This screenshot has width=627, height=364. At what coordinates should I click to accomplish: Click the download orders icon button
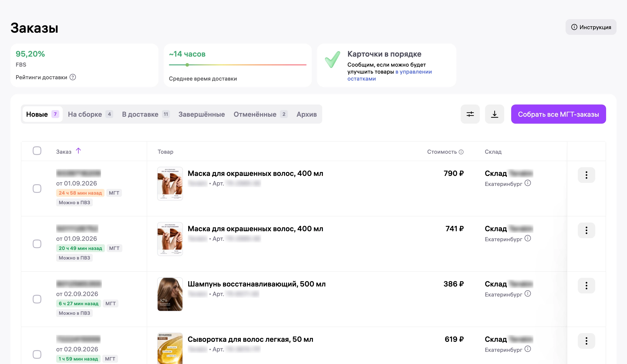point(494,114)
